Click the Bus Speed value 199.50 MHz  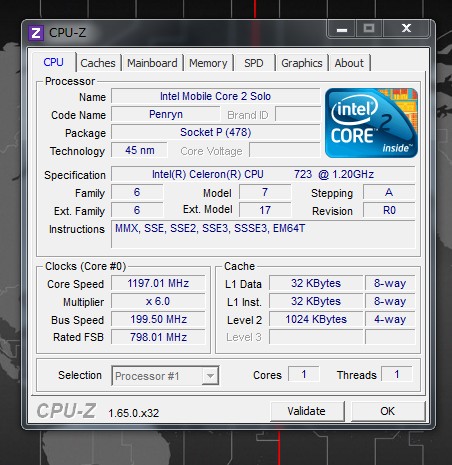coord(158,319)
